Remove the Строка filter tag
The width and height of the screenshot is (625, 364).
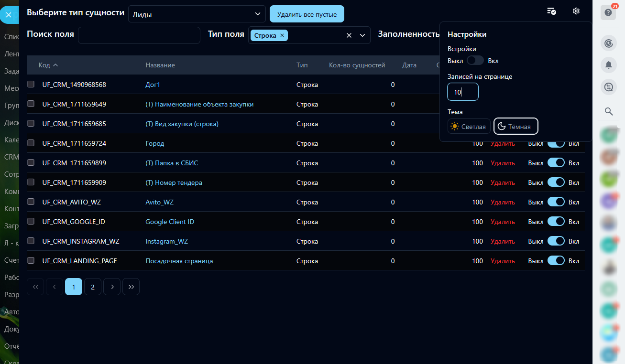pos(282,35)
